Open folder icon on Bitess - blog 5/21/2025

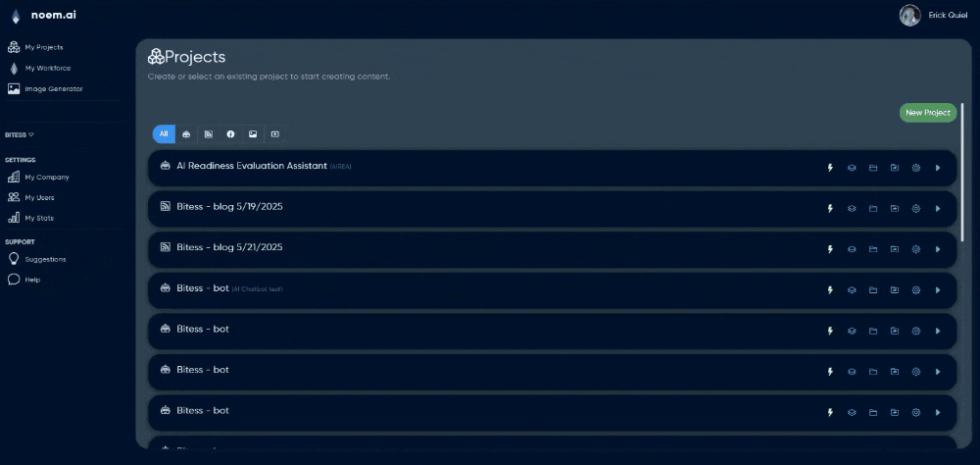pos(873,249)
